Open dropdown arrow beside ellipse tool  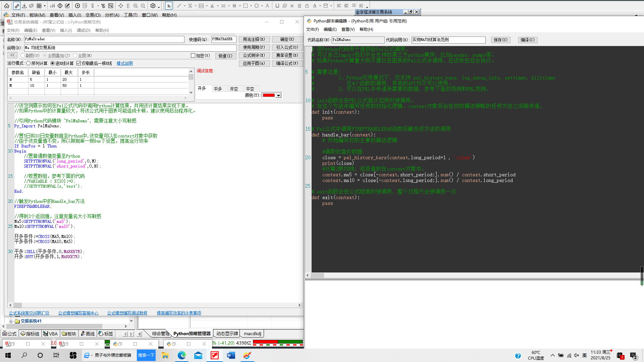262,6
